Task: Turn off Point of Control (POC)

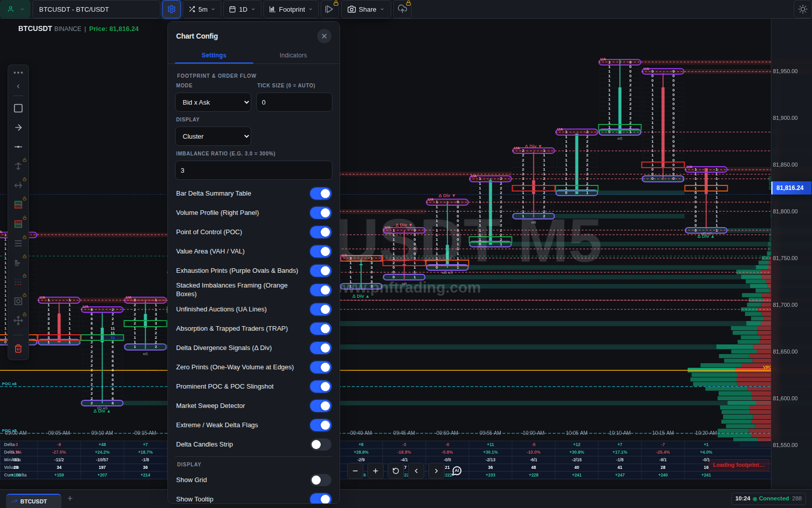Action: pos(321,232)
